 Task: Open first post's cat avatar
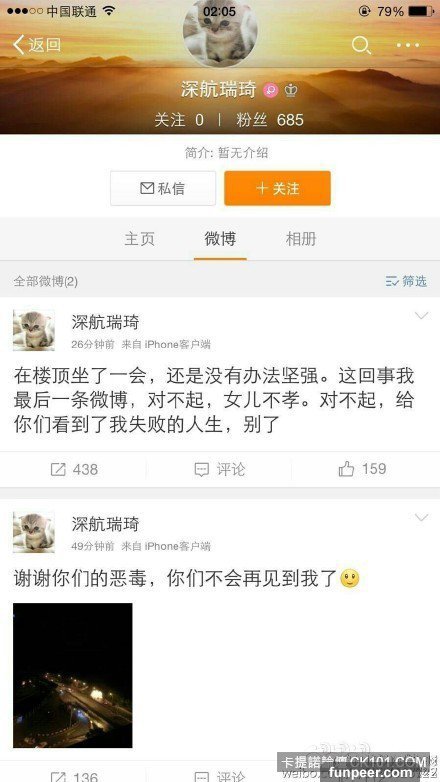coord(34,330)
